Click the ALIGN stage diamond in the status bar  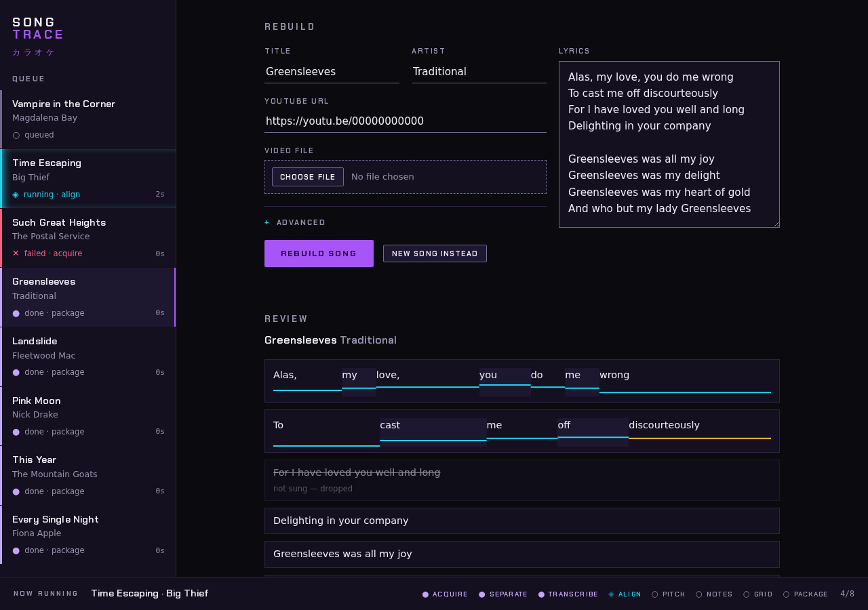coord(612,594)
